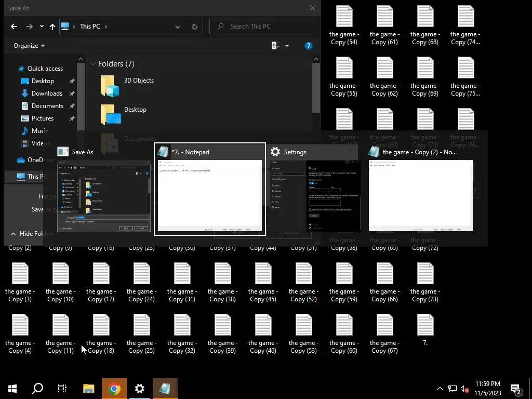
Task: Select file the game - Copy (67)
Action: pos(384,335)
